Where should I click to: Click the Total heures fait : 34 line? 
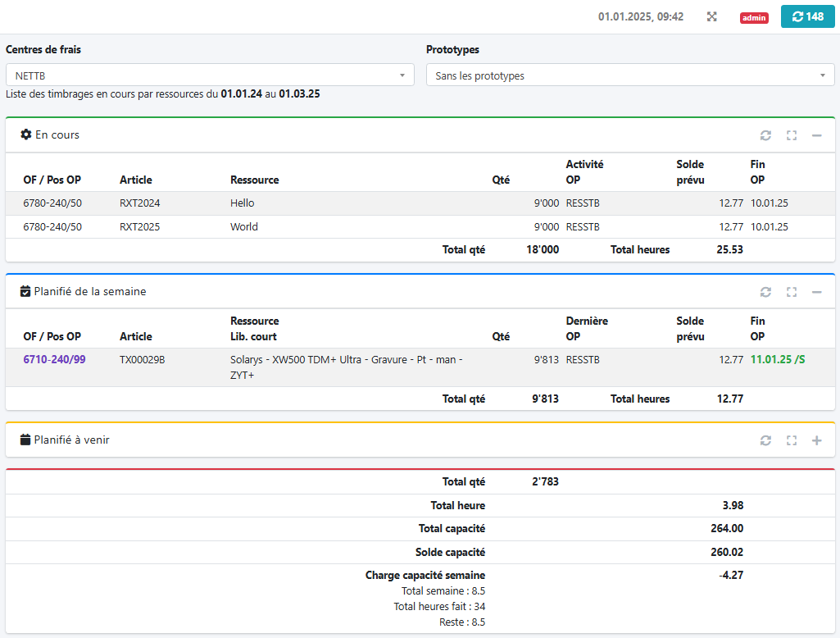pos(439,606)
